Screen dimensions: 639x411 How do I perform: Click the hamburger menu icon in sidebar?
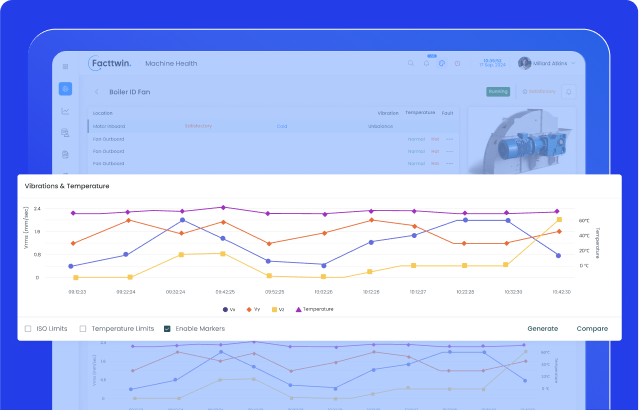[x=65, y=67]
